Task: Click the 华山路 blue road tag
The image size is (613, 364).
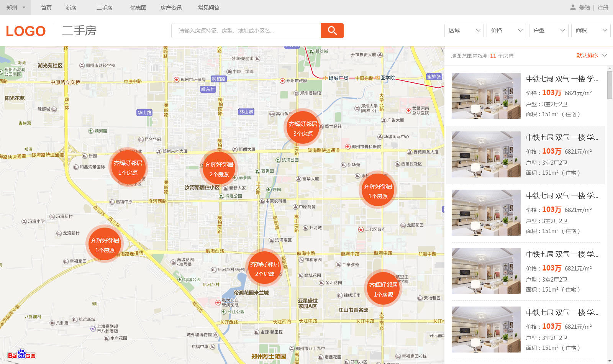Action: tap(144, 113)
